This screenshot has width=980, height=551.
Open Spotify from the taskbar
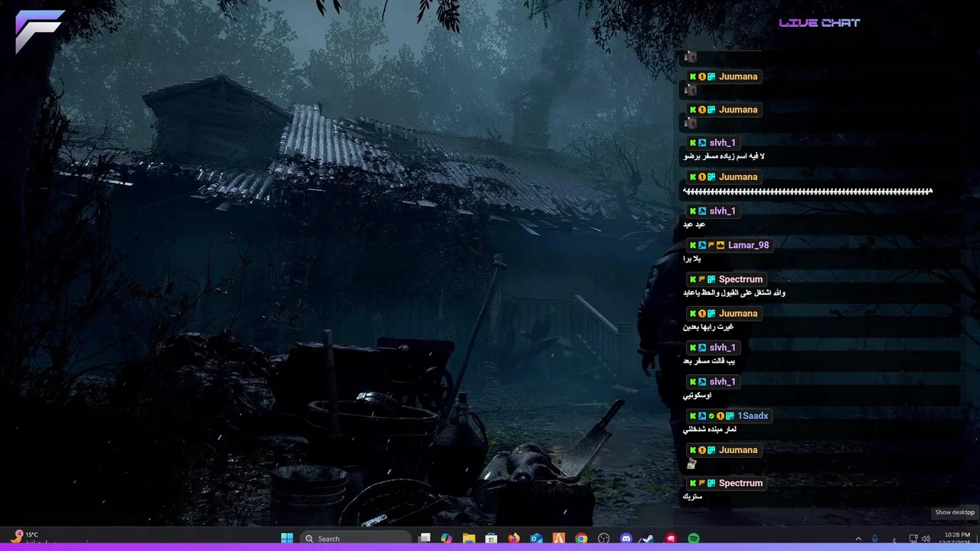(x=694, y=539)
